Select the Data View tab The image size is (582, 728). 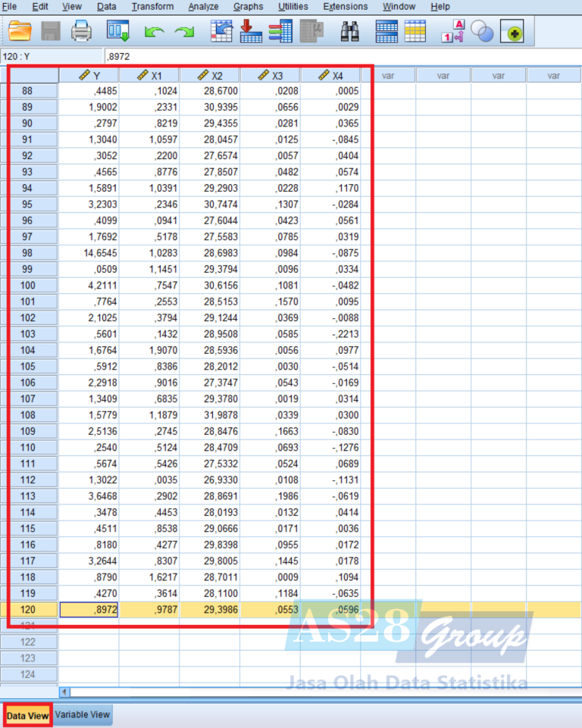pyautogui.click(x=28, y=714)
